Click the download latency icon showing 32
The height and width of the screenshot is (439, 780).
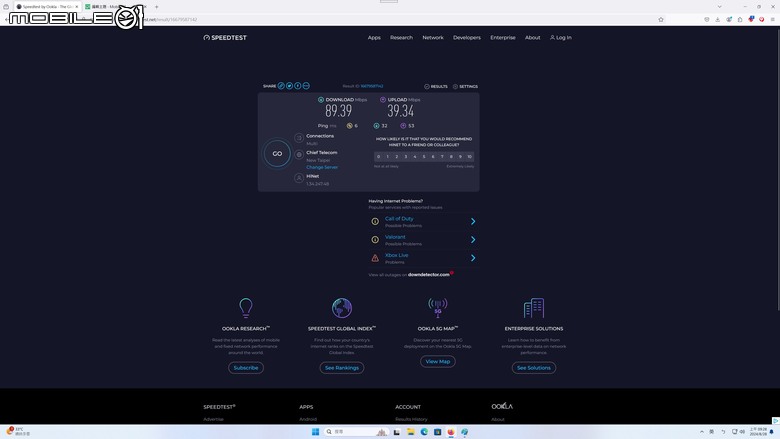377,126
